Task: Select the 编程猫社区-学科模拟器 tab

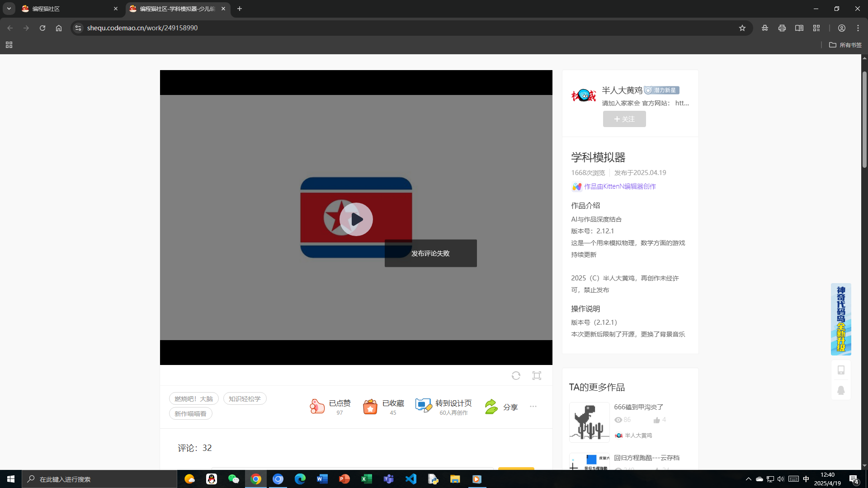Action: tap(178, 9)
